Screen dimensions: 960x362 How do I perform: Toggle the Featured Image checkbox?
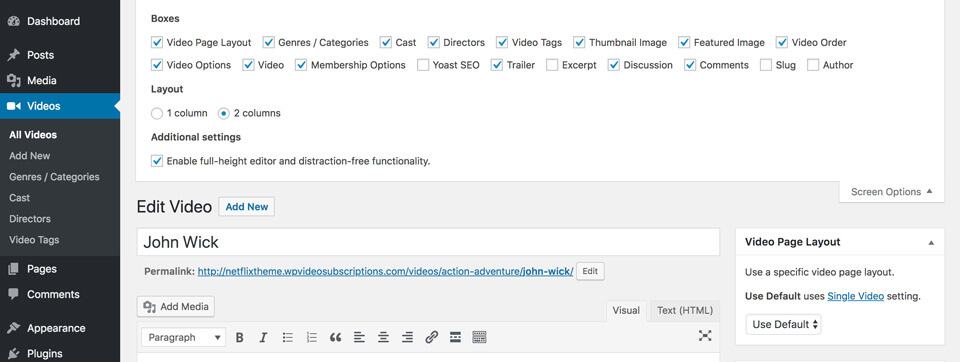pyautogui.click(x=684, y=42)
